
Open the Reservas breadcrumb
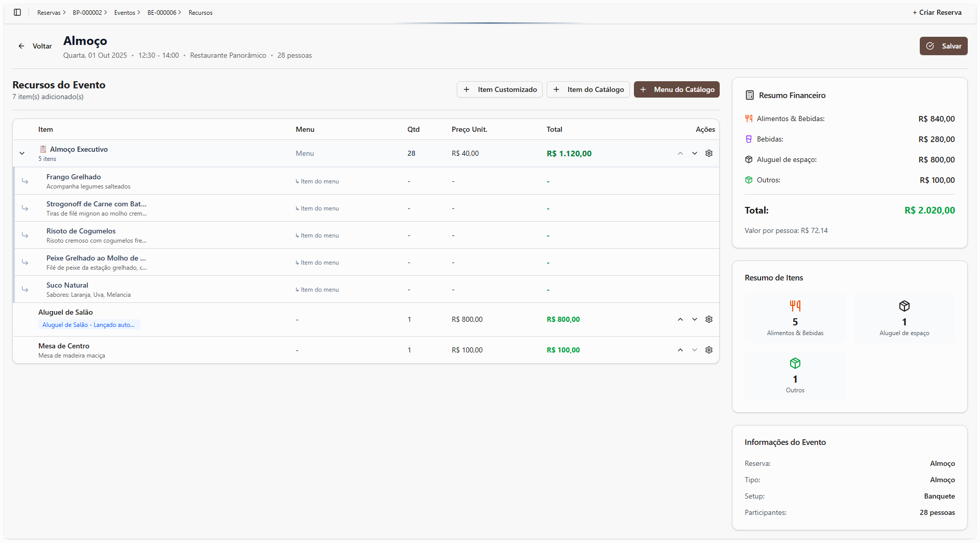point(48,12)
